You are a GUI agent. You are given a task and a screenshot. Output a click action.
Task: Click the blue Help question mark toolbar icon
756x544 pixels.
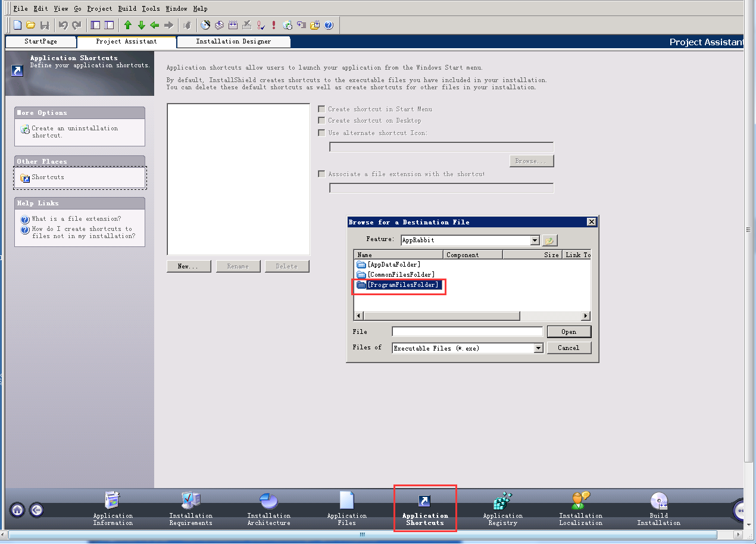pos(329,25)
